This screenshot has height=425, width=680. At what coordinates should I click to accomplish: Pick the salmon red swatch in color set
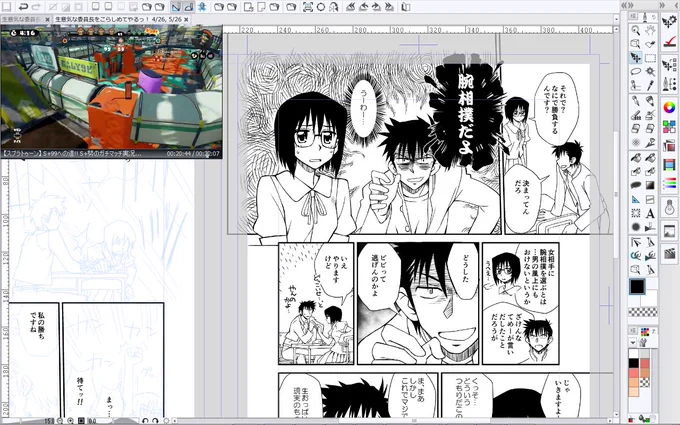tap(634, 373)
